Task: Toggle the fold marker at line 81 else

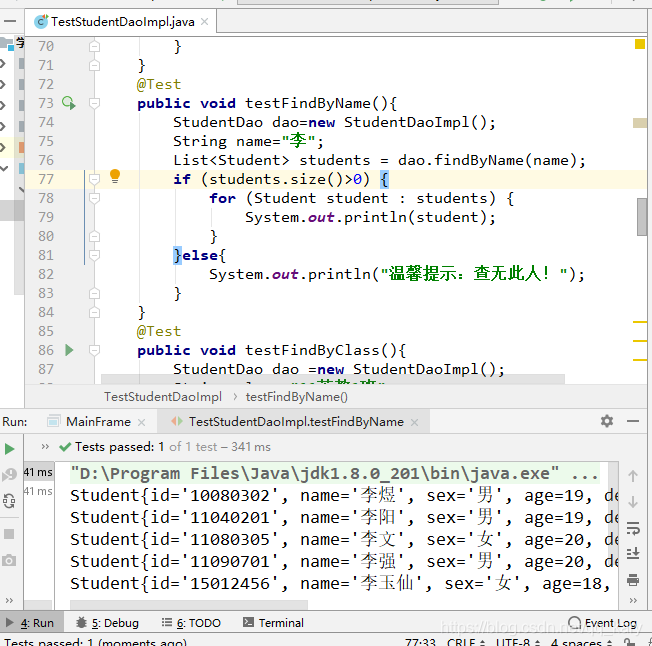Action: pos(94,255)
